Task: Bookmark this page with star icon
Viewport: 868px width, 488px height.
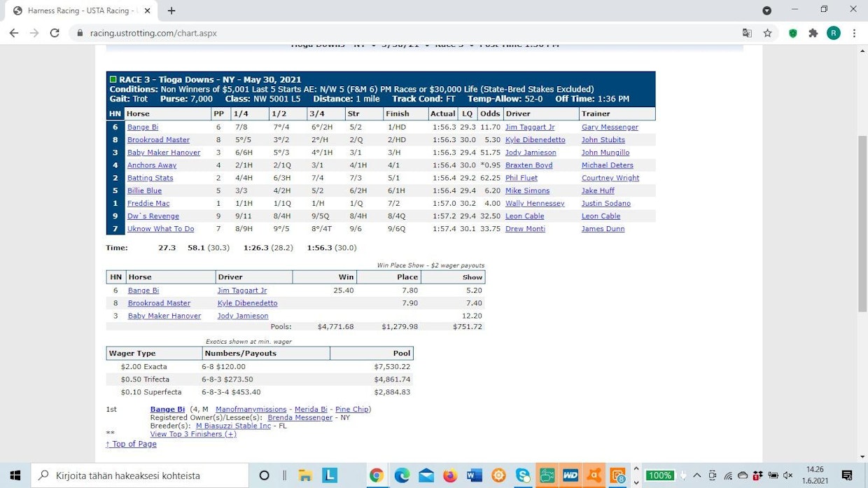Action: coord(767,33)
